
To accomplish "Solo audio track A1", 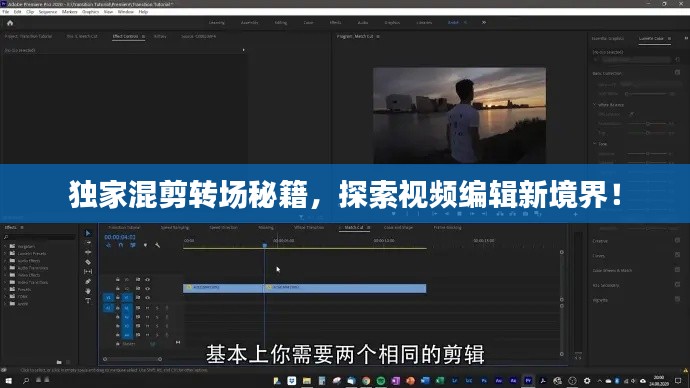I will [x=157, y=308].
